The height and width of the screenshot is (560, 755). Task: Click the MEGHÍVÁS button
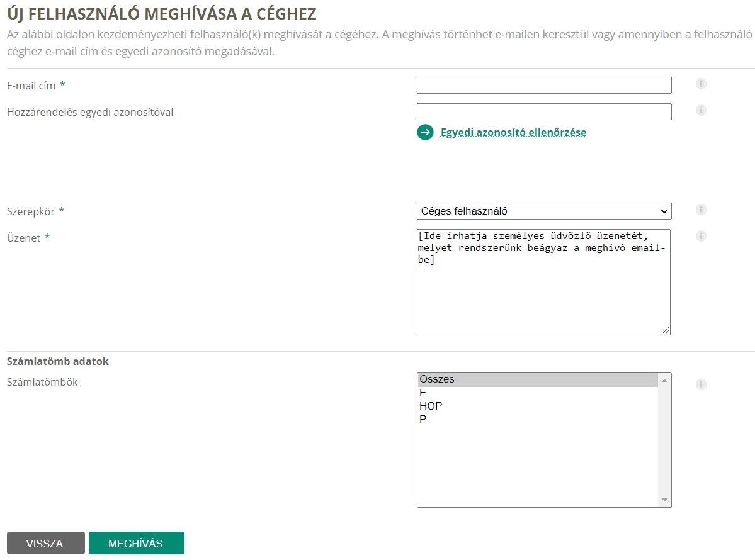tap(136, 543)
